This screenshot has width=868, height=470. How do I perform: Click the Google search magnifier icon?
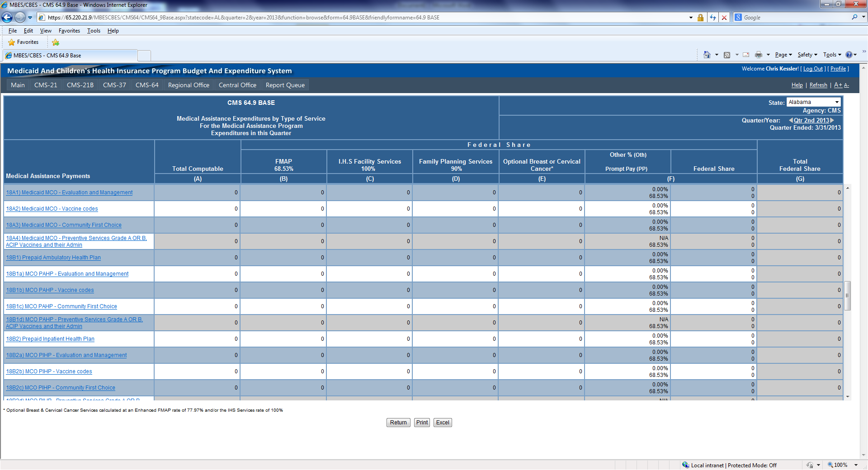854,17
